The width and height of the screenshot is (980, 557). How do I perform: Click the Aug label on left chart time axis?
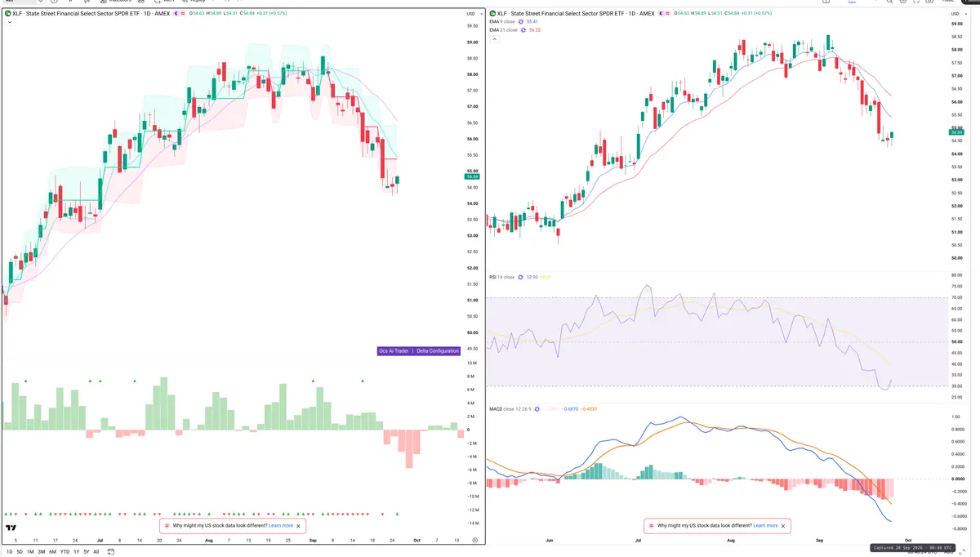tap(208, 541)
